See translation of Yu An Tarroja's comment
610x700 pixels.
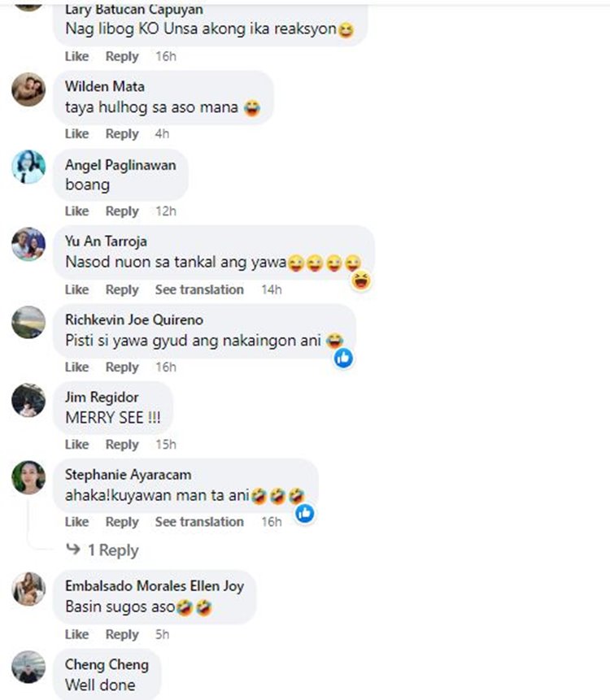pos(199,289)
